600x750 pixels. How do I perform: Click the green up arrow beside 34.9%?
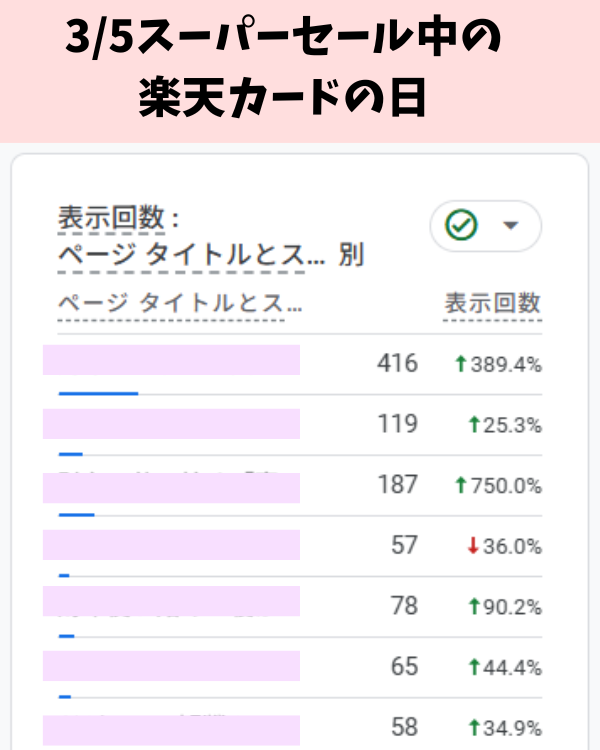(x=475, y=727)
